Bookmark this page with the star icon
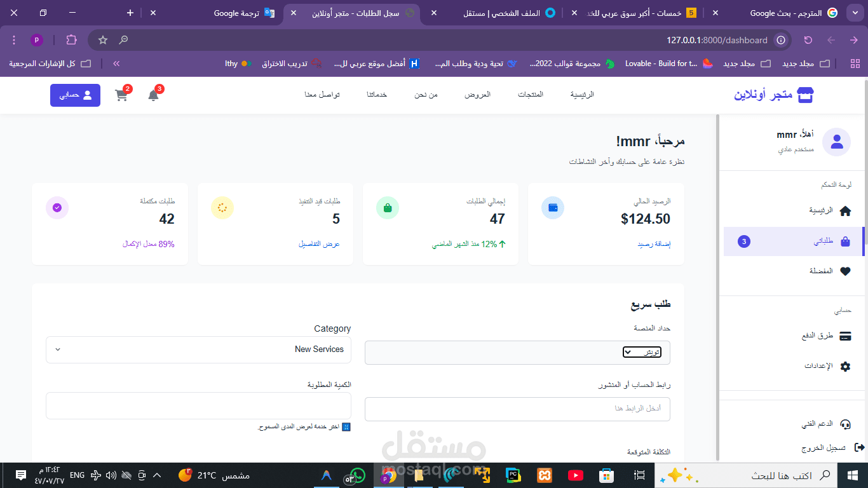The image size is (868, 488). tap(103, 40)
